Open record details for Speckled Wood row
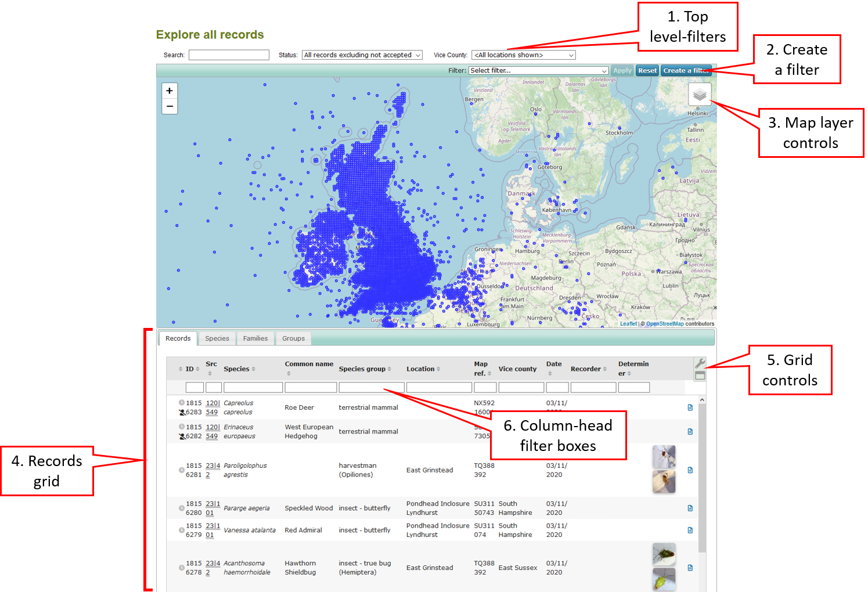Viewport: 868px width, 592px height. 690,508
